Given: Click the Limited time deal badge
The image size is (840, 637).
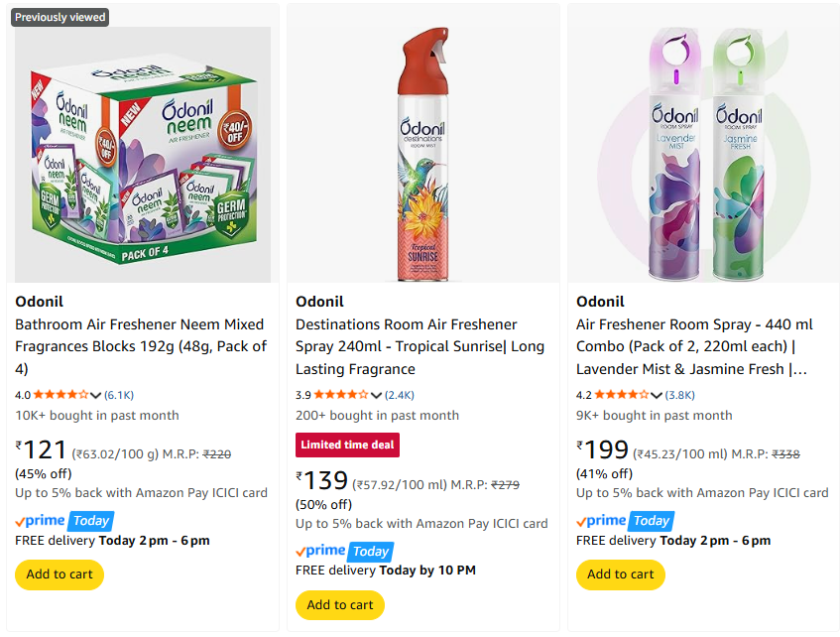Looking at the screenshot, I should pyautogui.click(x=347, y=445).
